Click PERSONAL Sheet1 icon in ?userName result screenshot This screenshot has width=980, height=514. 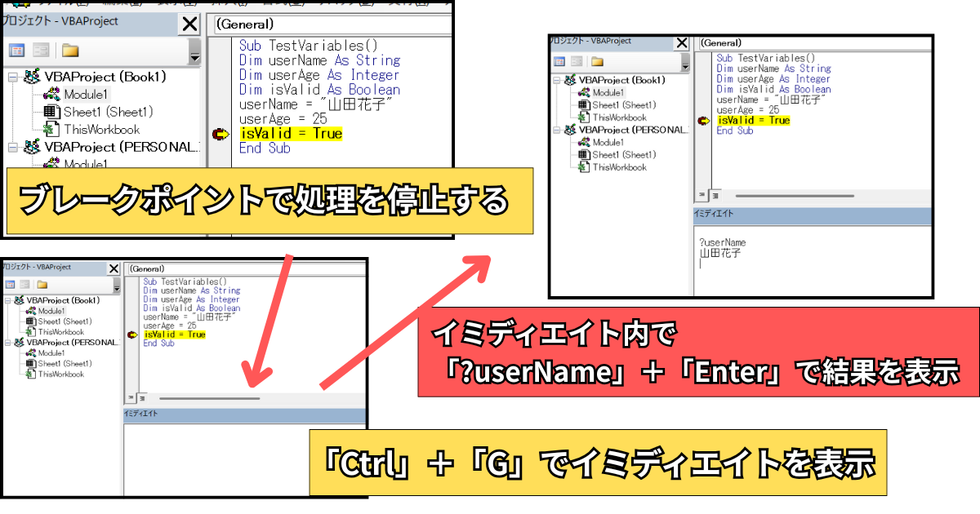tap(584, 154)
